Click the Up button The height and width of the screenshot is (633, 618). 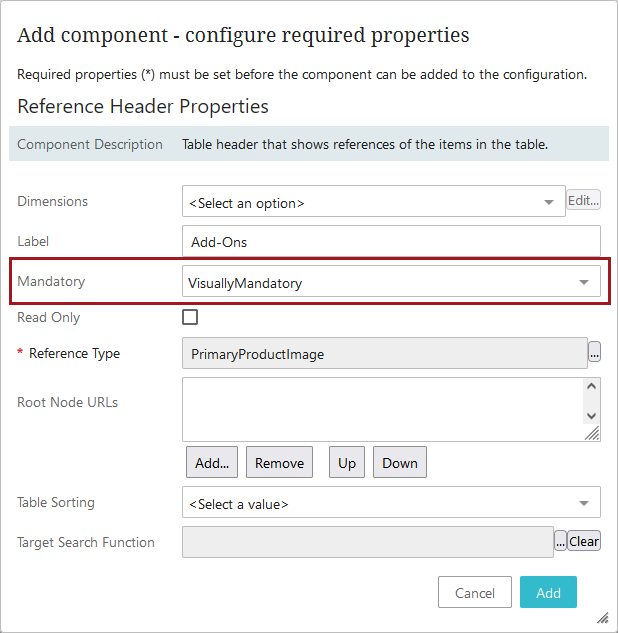pos(346,463)
